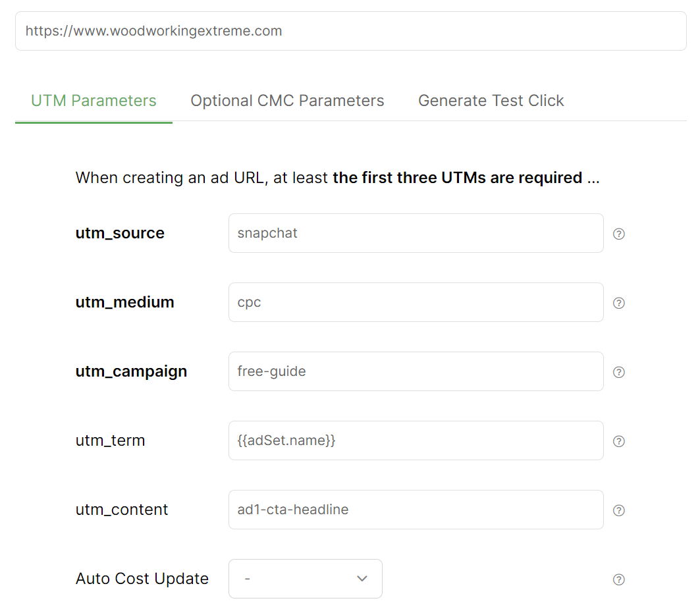The image size is (700, 611).
Task: Click question mark icon for utm_term
Action: click(618, 441)
